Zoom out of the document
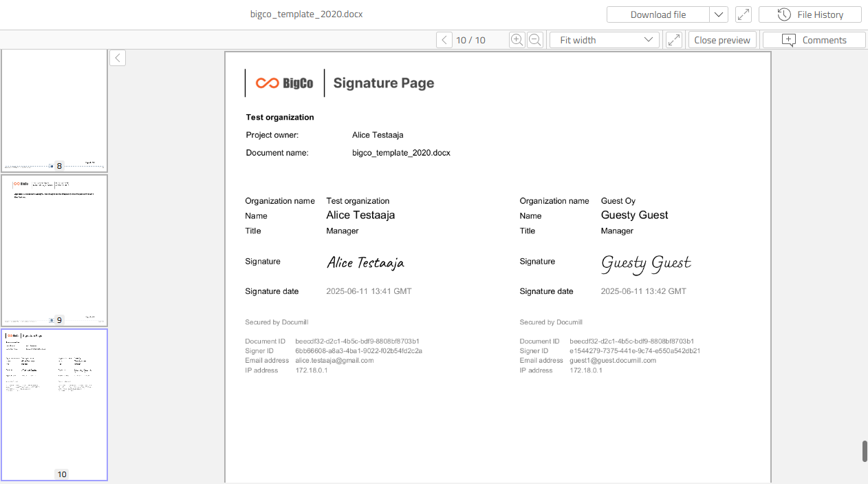 (x=535, y=40)
